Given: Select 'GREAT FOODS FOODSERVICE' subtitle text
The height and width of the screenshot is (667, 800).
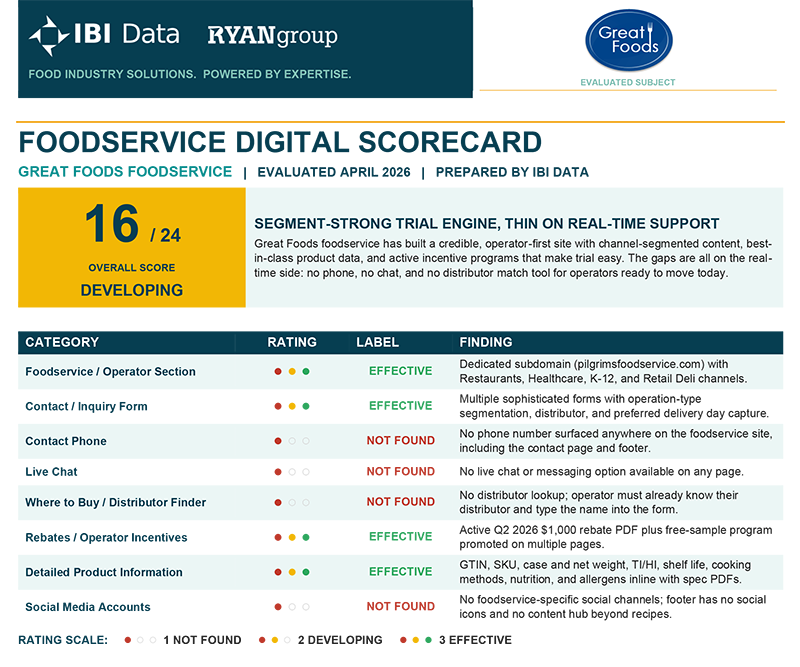Looking at the screenshot, I should point(125,171).
